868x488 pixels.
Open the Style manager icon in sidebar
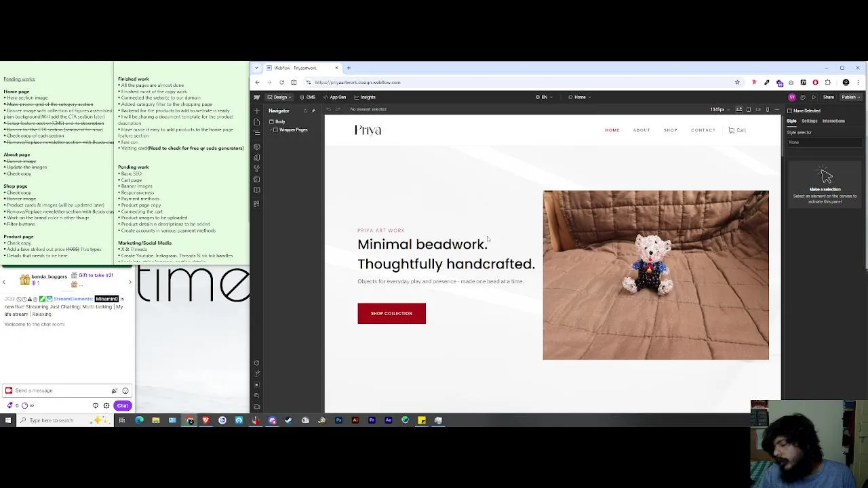(256, 168)
